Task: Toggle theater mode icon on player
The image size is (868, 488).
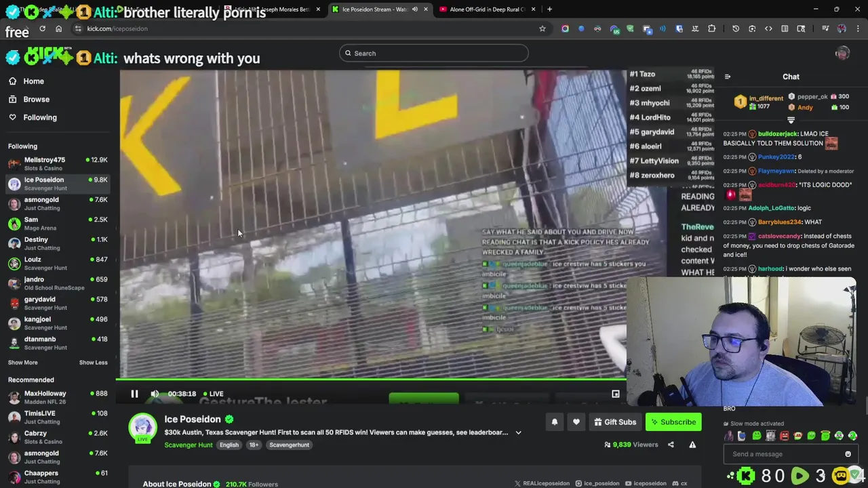Action: [x=616, y=394]
